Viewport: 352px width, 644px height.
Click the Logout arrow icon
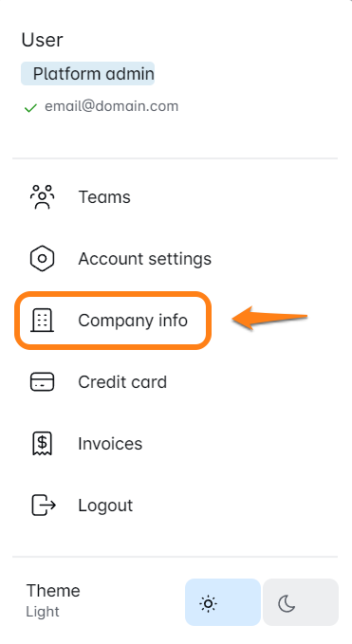pyautogui.click(x=44, y=506)
